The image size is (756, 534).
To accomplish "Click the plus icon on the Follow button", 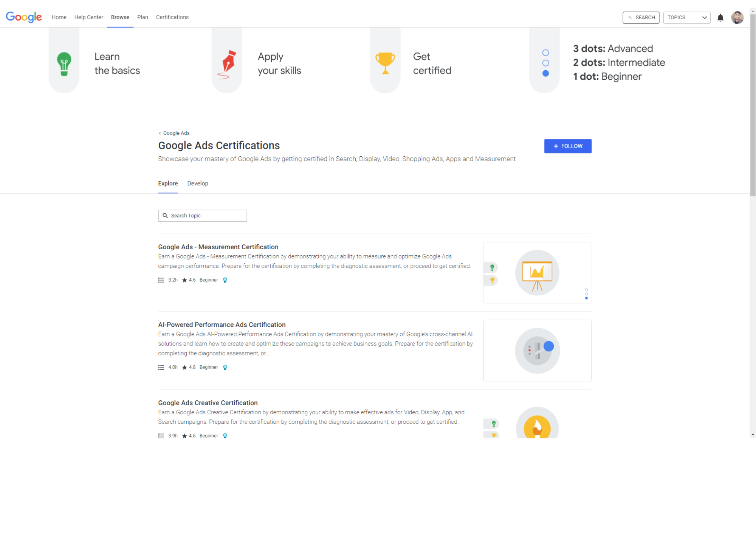I will point(556,146).
